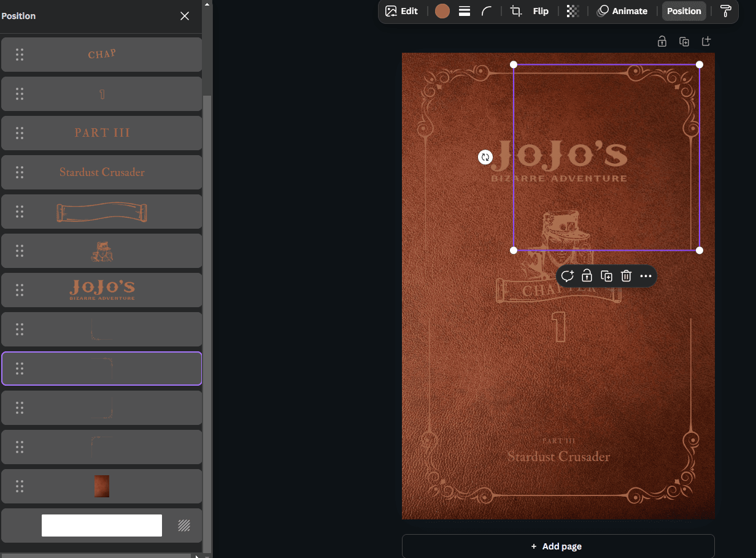Toggle the lock page icon above canvas

(x=662, y=42)
